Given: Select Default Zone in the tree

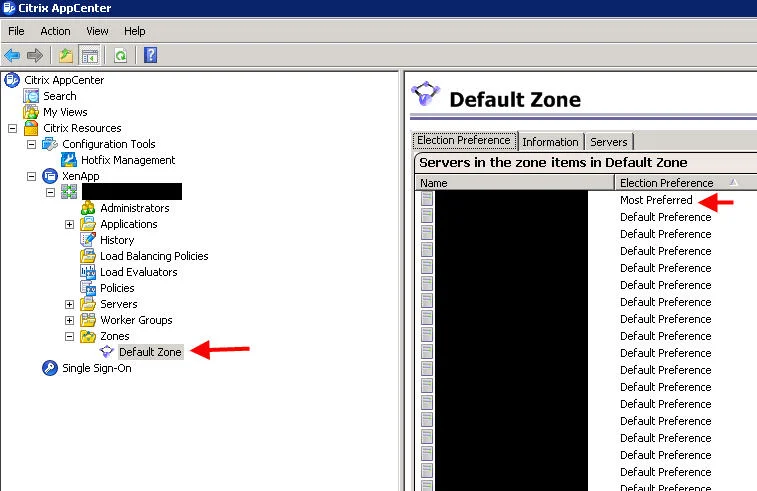Looking at the screenshot, I should coord(150,352).
